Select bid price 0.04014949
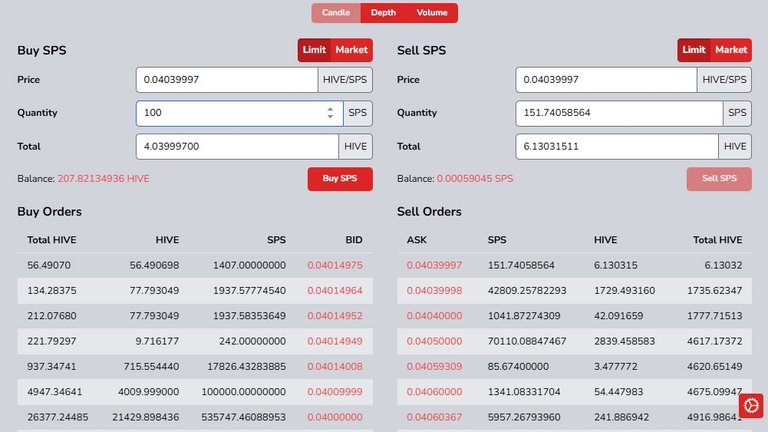Image resolution: width=768 pixels, height=432 pixels. (335, 341)
